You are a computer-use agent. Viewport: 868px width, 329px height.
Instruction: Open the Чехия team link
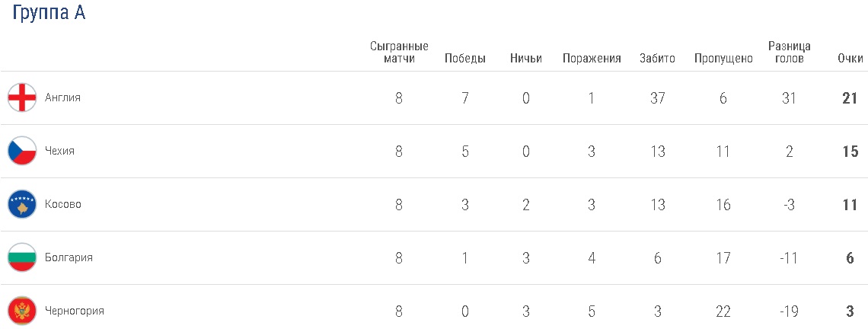tap(59, 151)
